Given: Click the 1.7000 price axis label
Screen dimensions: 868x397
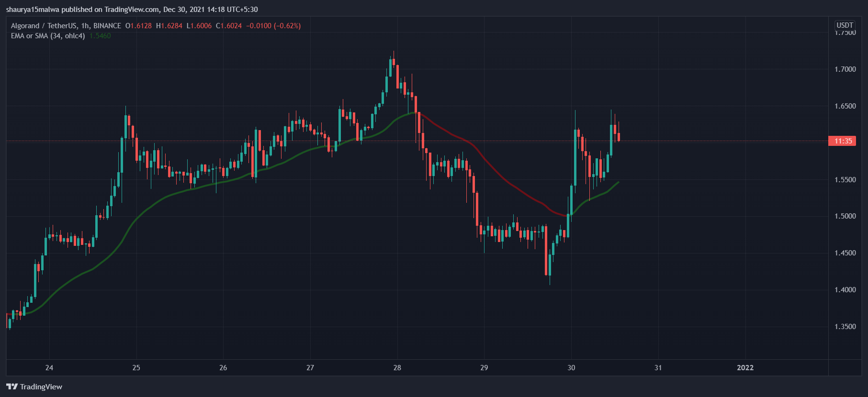Looking at the screenshot, I should coord(845,69).
